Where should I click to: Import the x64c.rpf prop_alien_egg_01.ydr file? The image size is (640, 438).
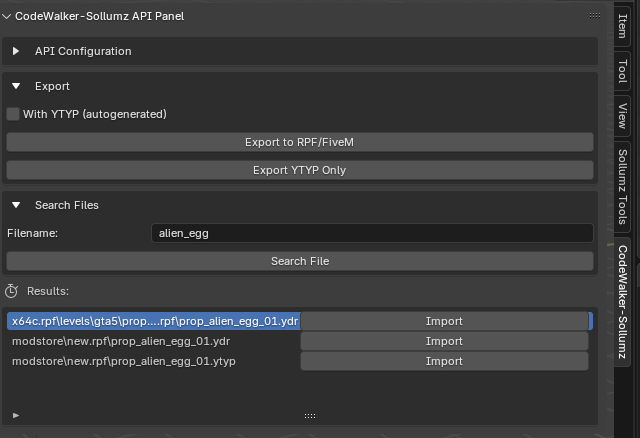pyautogui.click(x=444, y=321)
